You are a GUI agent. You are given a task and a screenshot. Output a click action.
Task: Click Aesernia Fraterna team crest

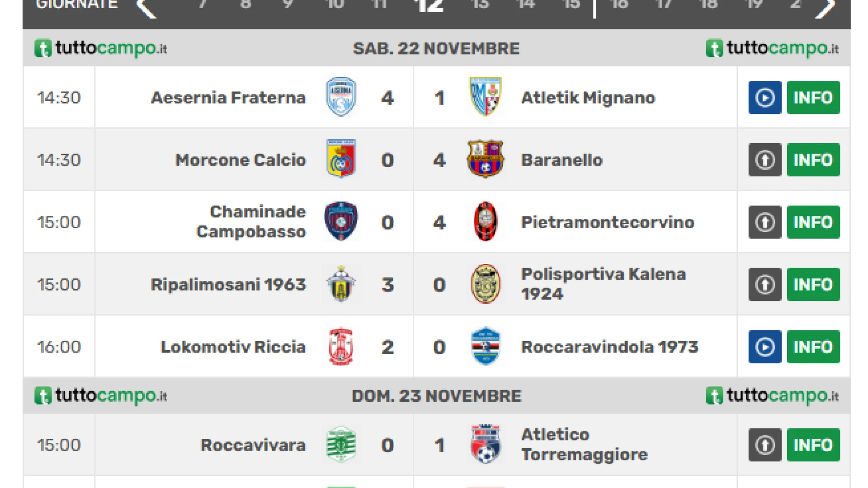tap(341, 97)
